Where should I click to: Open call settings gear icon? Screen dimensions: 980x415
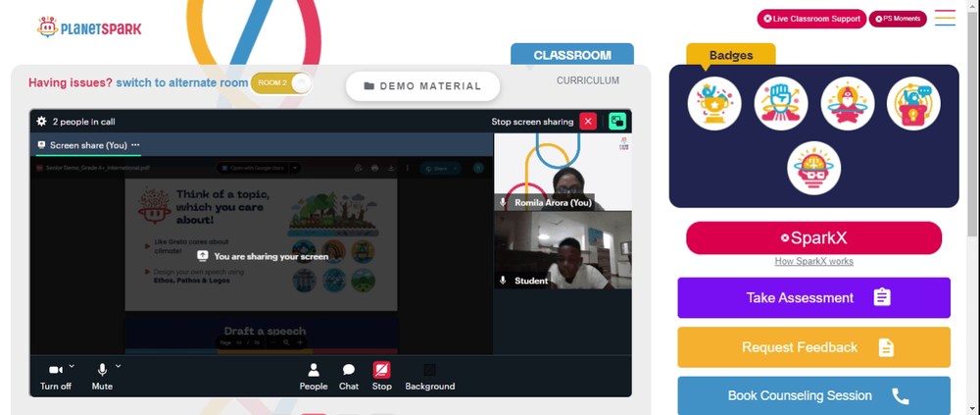tap(41, 122)
